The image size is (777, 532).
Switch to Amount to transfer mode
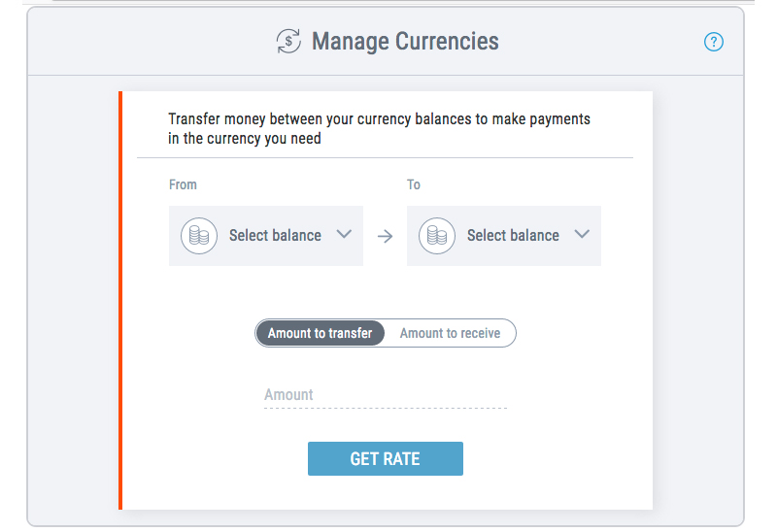[321, 333]
